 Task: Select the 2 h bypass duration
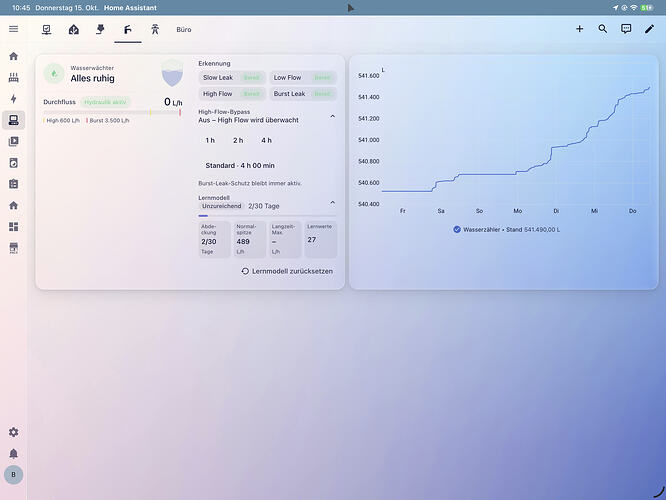238,140
